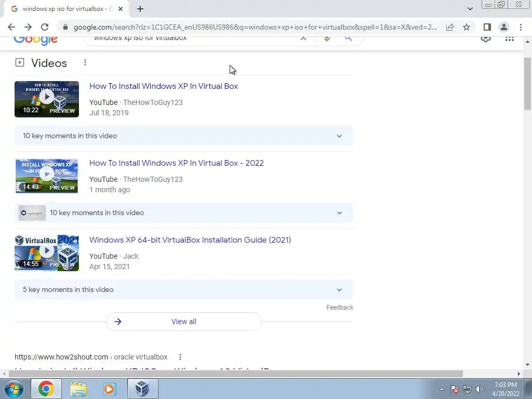Switch to Chrome in the taskbar
532x399 pixels.
tap(46, 389)
